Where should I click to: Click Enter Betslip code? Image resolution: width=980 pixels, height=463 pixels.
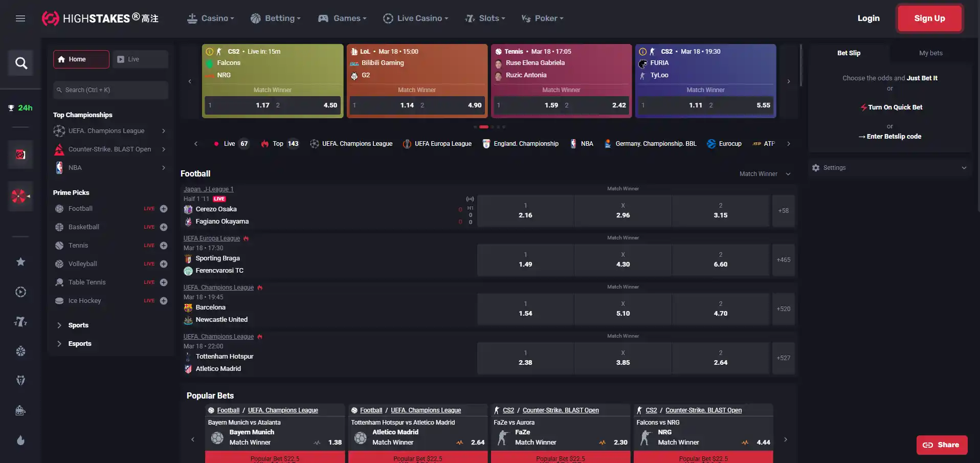tap(890, 137)
